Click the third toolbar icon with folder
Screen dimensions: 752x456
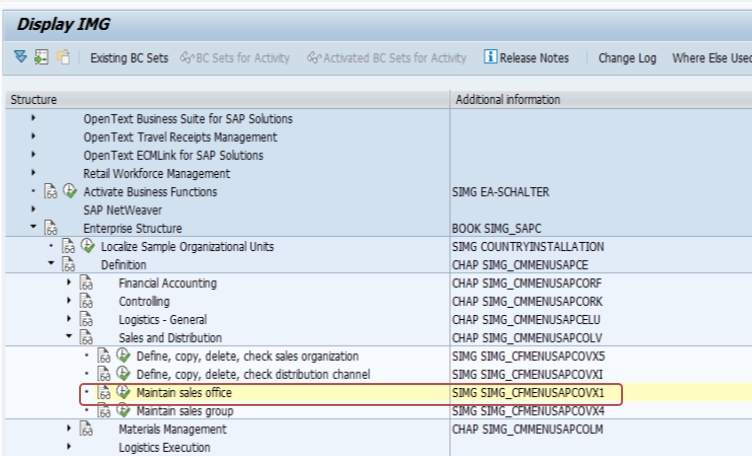63,57
